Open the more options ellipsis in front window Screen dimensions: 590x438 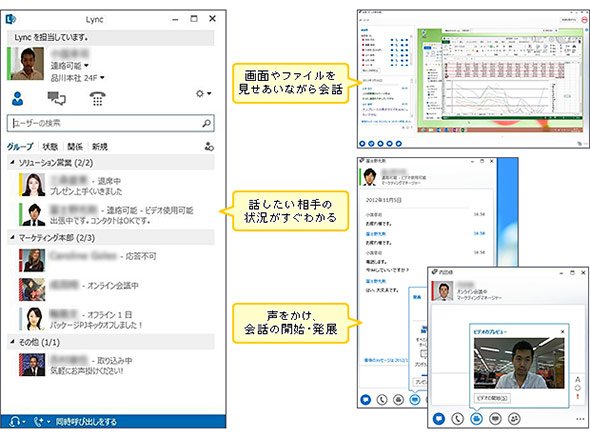pyautogui.click(x=580, y=419)
